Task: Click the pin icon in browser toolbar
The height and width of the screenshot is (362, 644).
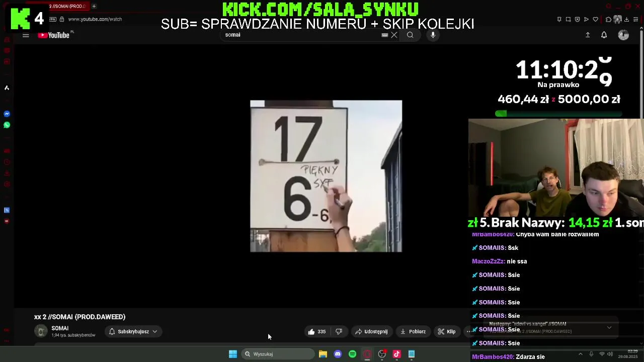Action: pos(559,19)
